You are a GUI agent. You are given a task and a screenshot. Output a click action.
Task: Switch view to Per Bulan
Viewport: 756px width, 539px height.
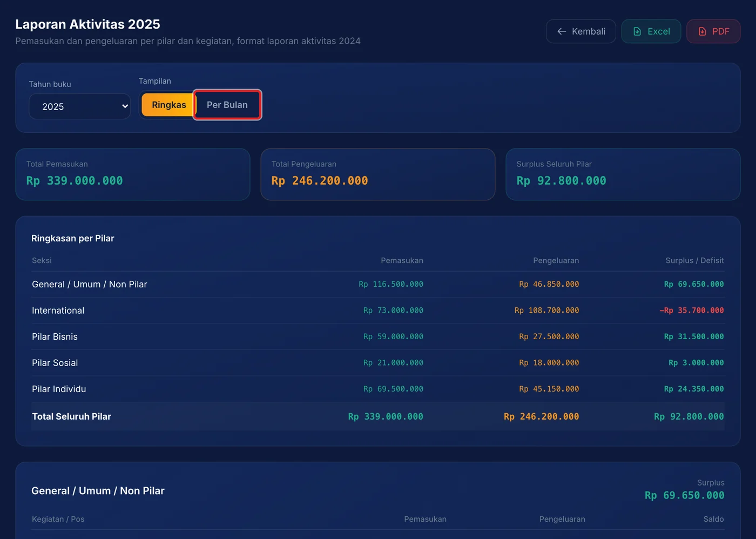(227, 105)
